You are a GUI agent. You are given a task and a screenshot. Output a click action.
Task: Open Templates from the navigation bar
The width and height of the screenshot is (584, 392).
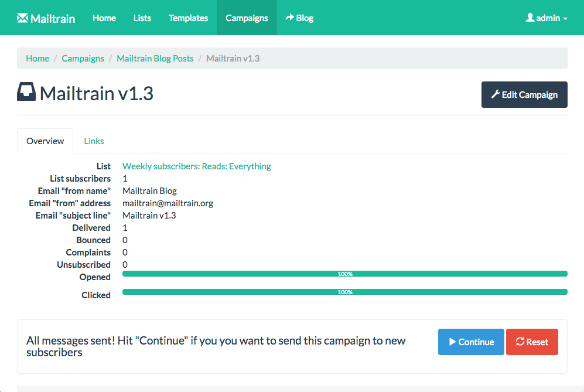point(188,18)
